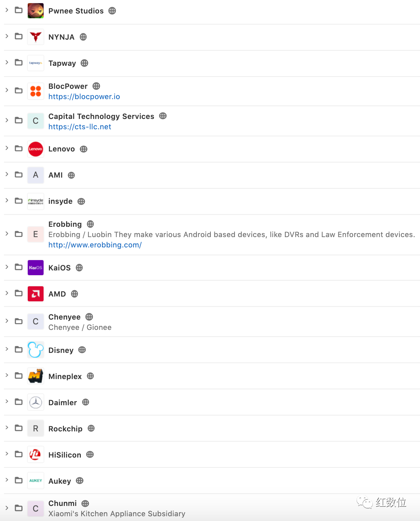Expand the Chunmi group chevron
Viewport: 420px width, 521px height.
(7, 508)
